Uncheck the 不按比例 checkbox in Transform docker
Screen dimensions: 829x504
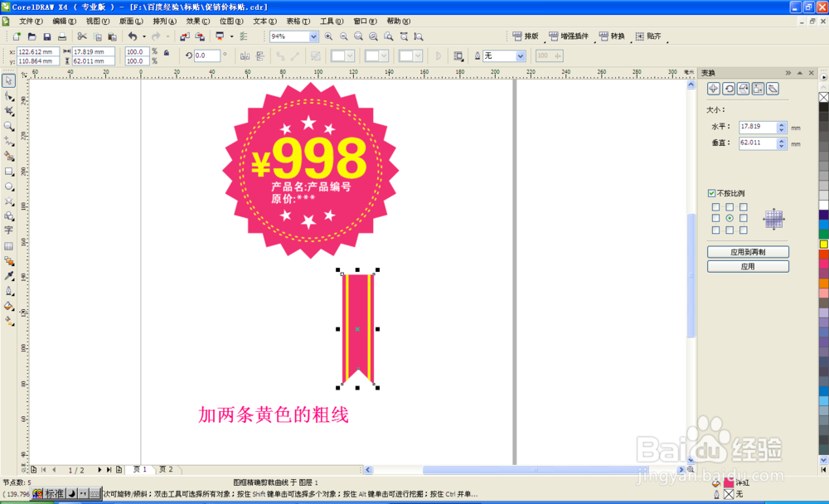click(711, 193)
